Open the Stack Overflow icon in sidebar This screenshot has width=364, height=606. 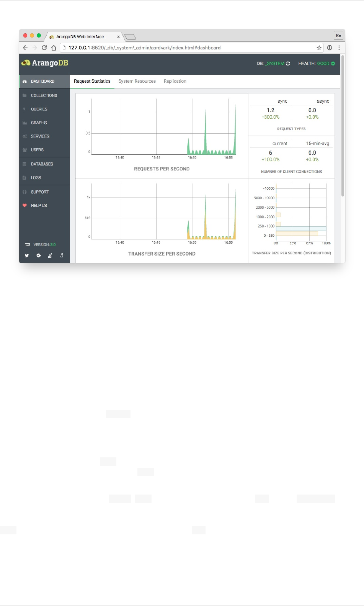click(x=50, y=256)
